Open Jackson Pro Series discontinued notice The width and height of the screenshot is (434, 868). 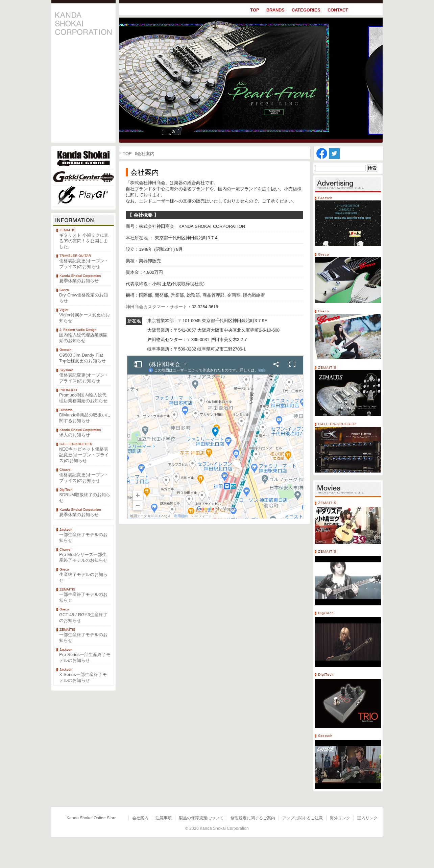85,657
